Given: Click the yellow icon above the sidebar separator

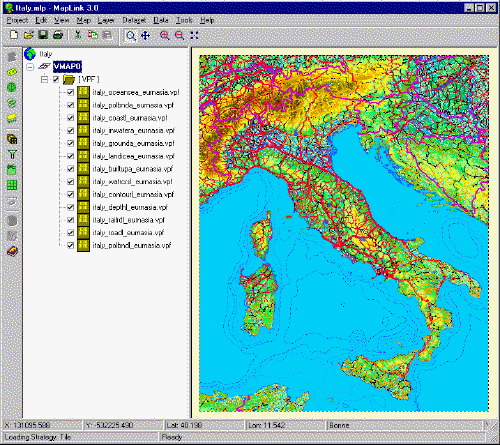Looking at the screenshot, I should tap(12, 118).
